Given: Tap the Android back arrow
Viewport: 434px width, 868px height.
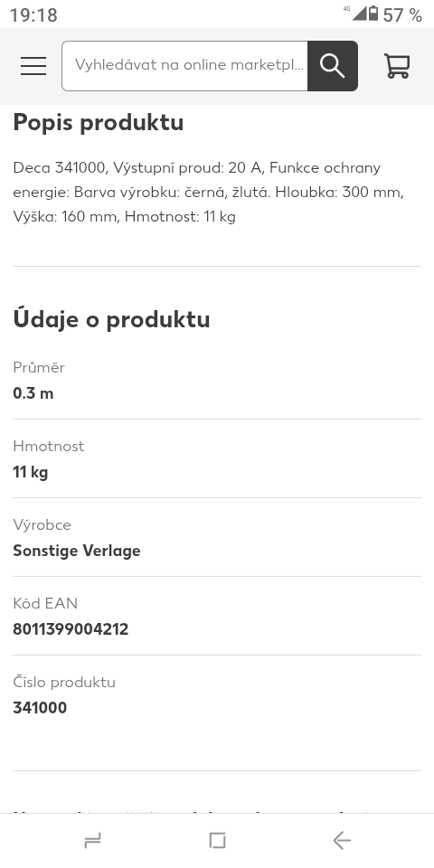Looking at the screenshot, I should 342,840.
